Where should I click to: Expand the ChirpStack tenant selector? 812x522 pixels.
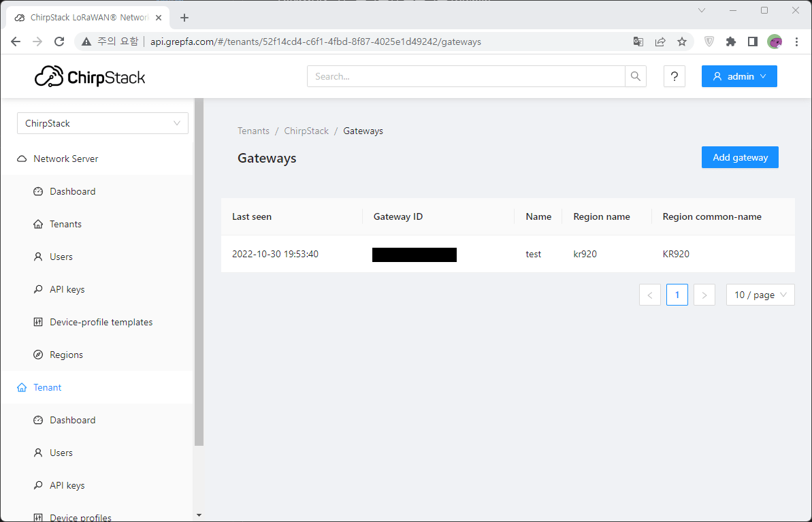[102, 123]
